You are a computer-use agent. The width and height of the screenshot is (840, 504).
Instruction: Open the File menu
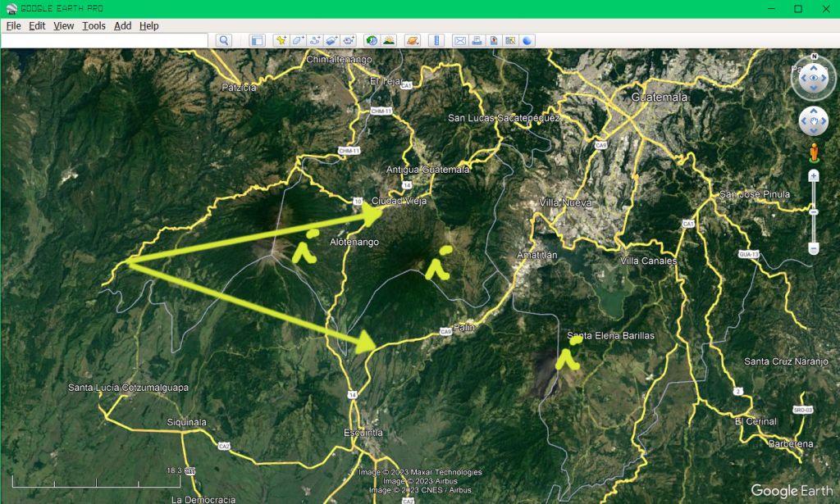click(x=13, y=25)
